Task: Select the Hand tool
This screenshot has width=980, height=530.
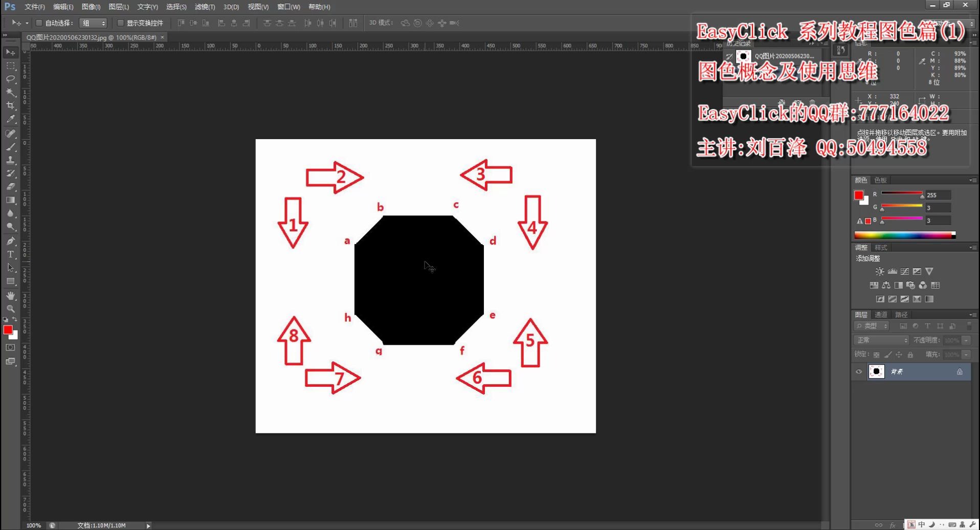Action: 10,296
